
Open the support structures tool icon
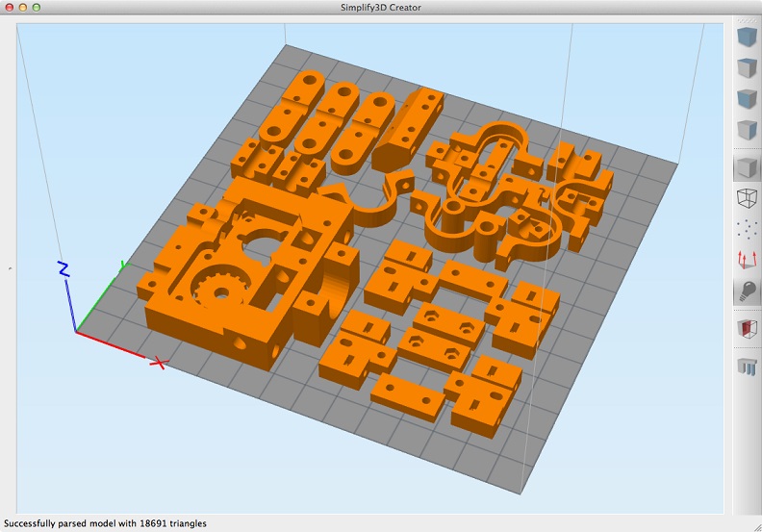[747, 366]
